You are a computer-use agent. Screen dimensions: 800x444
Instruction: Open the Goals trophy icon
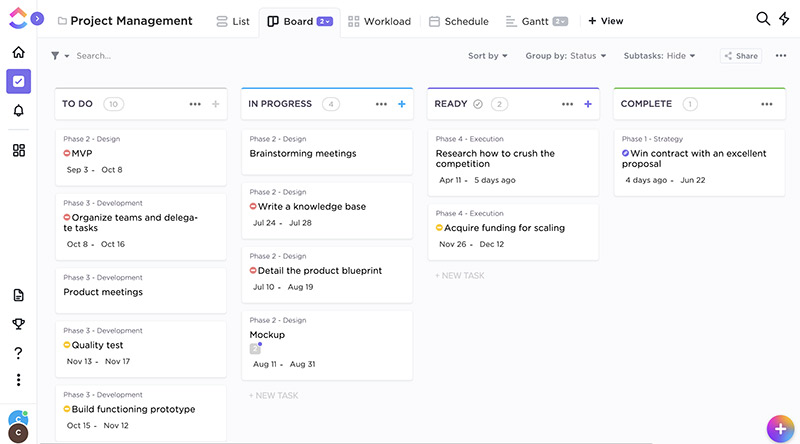click(18, 323)
